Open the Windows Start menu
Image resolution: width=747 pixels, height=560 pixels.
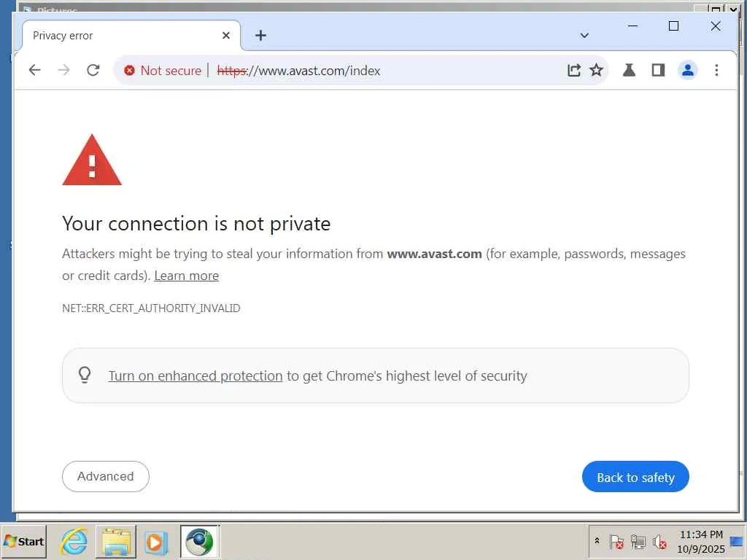click(x=24, y=542)
